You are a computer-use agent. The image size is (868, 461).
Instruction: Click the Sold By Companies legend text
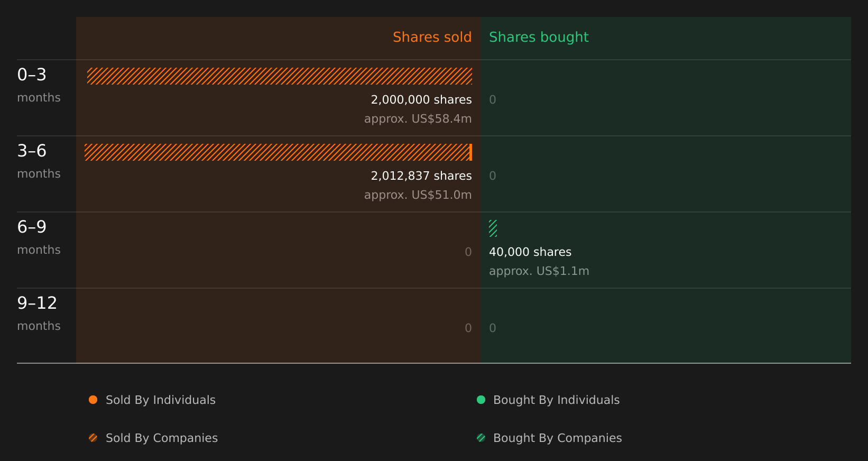coord(162,438)
